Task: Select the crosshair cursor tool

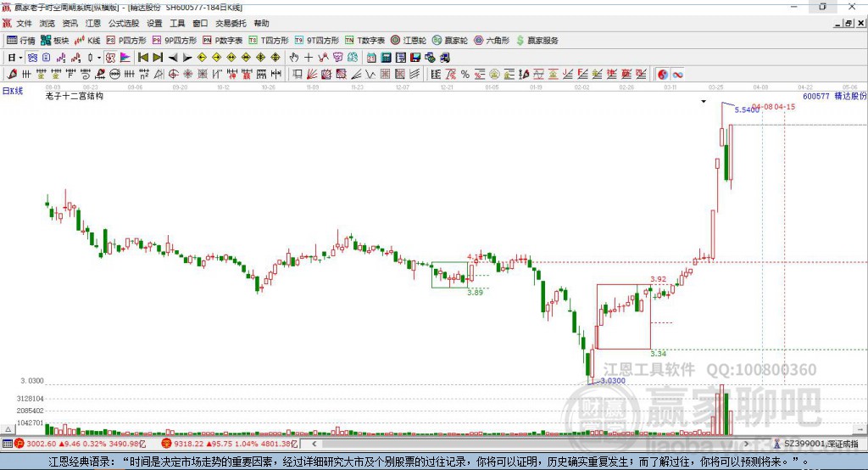Action: (309, 58)
